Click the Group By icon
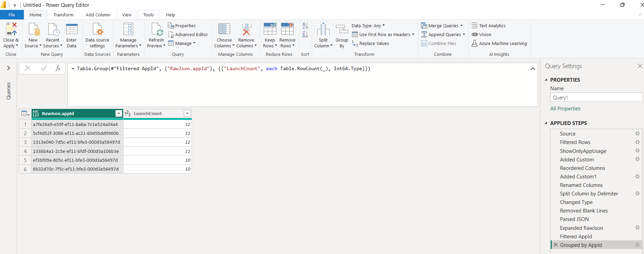 [342, 30]
